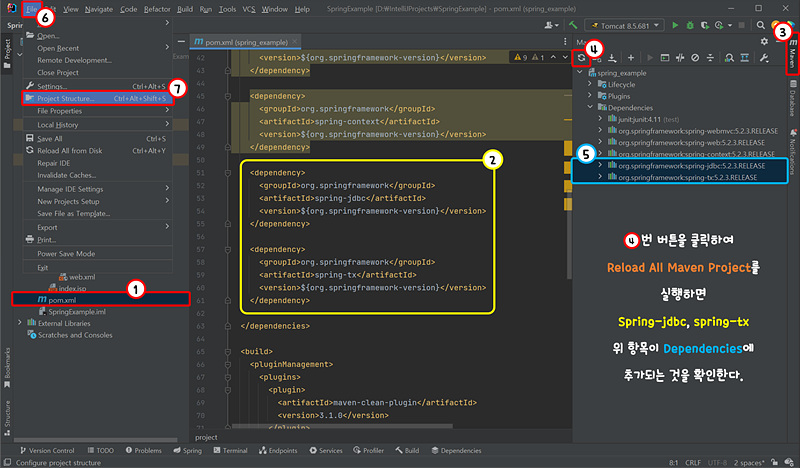The height and width of the screenshot is (468, 800).
Task: Open the Terminal tool window
Action: (230, 450)
